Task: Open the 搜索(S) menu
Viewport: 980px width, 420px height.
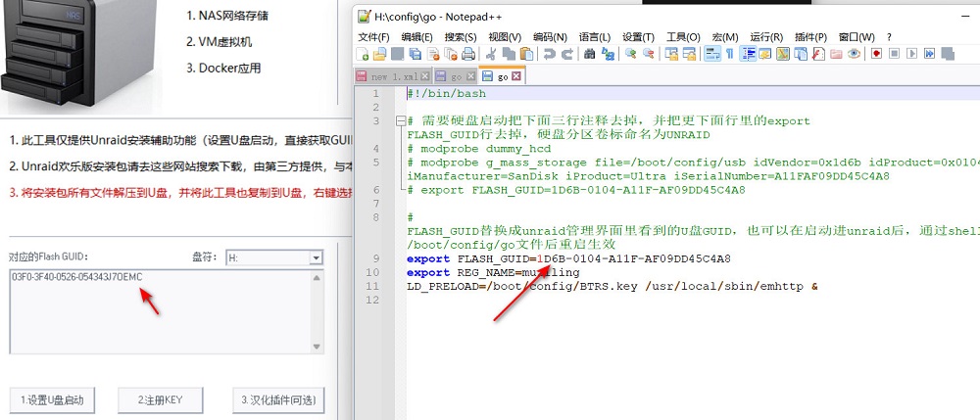Action: click(x=461, y=37)
